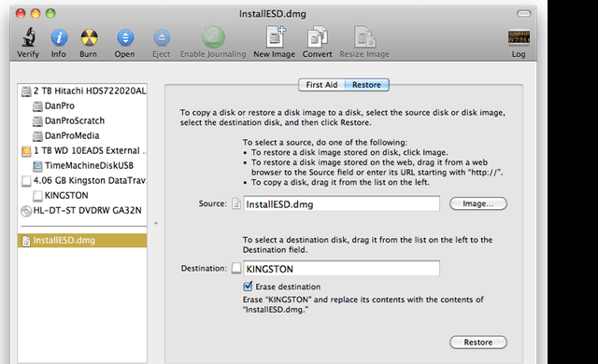598x364 pixels.
Task: Click the Convert toolbar icon
Action: [x=318, y=37]
